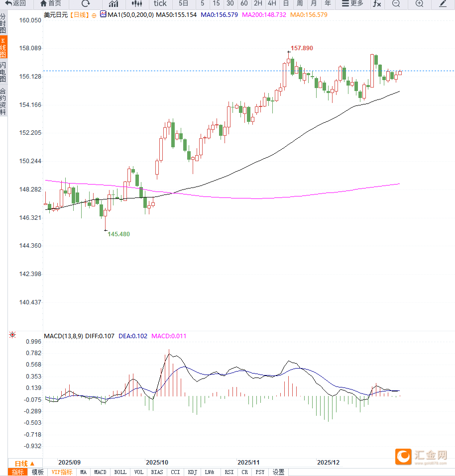Open the 日线 period dropdown

tap(24, 464)
